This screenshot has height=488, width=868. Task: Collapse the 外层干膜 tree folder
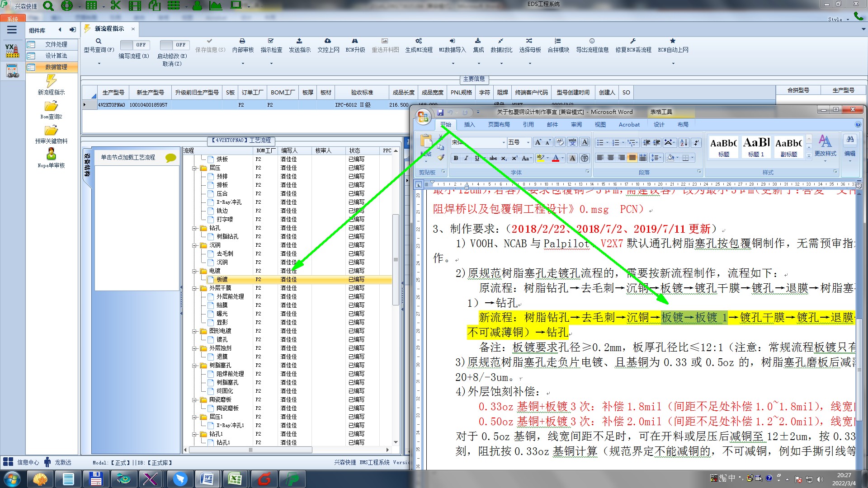(x=194, y=288)
